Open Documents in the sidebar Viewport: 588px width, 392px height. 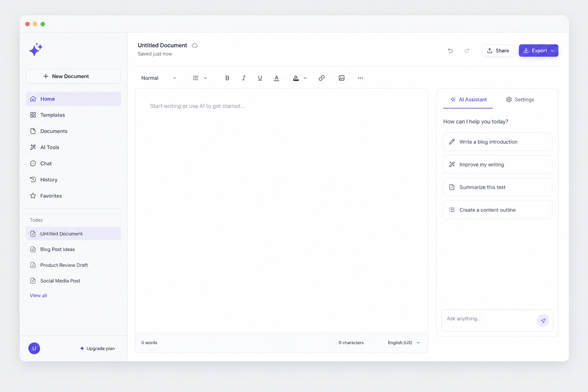[x=73, y=131]
